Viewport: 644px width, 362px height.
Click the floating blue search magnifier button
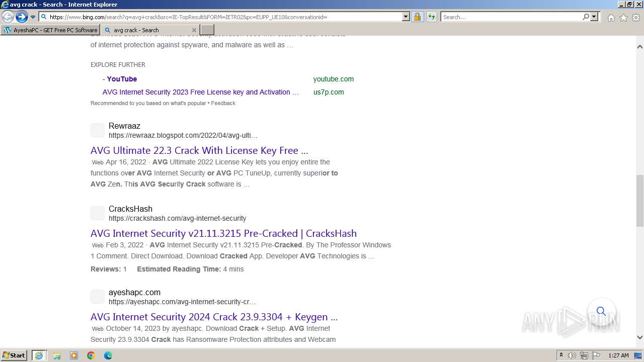tap(601, 311)
